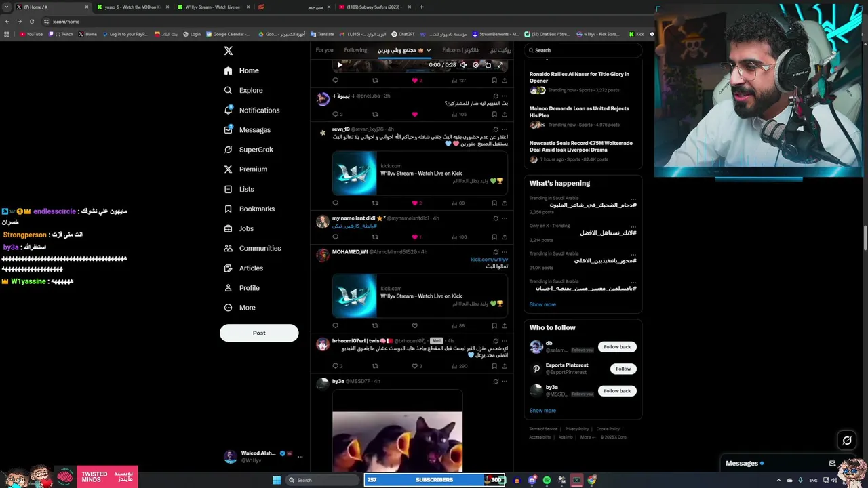Like the brhoomi07w1 post
868x488 pixels.
(x=416, y=366)
